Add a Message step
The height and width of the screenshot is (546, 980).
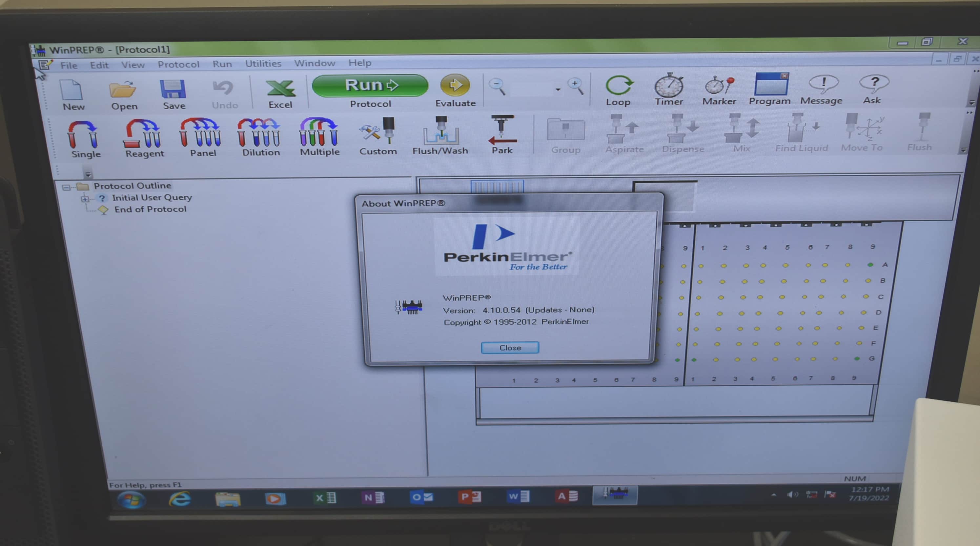822,90
